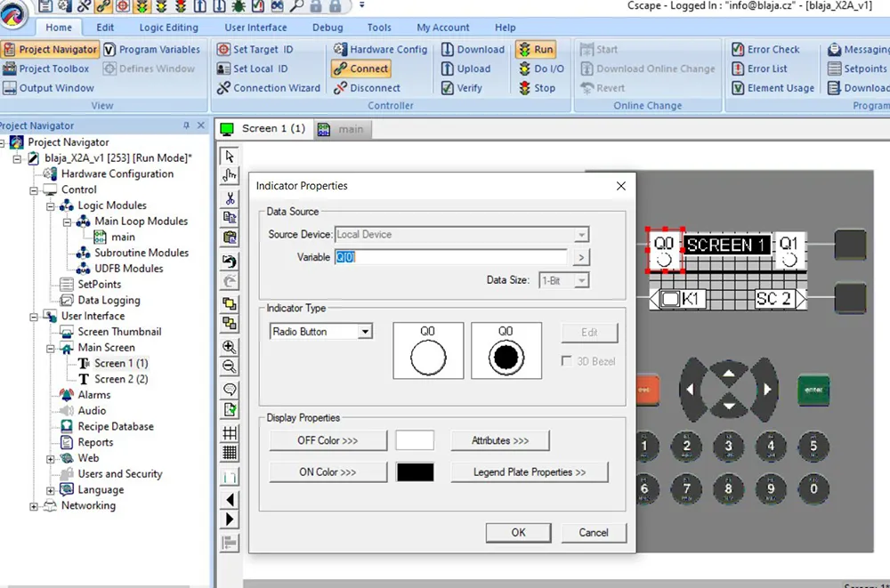Viewport: 890px width, 588px height.
Task: Click ON Color >>> button
Action: coord(328,472)
